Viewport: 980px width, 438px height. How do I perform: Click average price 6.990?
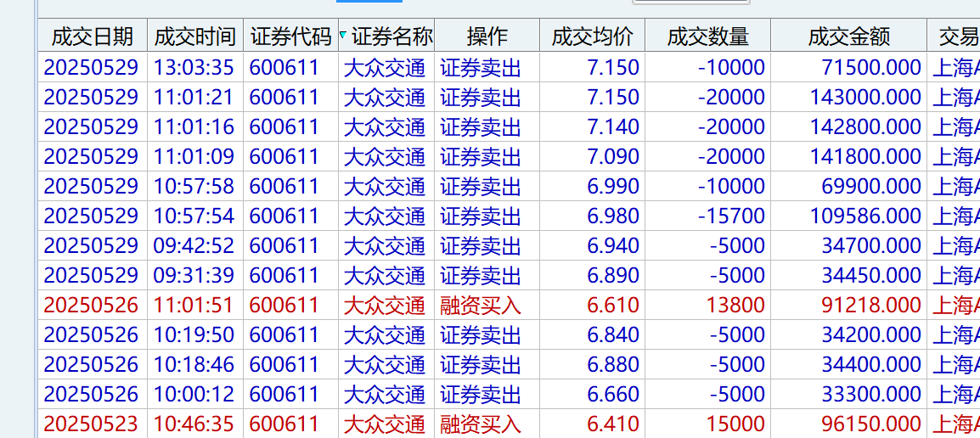pos(613,186)
